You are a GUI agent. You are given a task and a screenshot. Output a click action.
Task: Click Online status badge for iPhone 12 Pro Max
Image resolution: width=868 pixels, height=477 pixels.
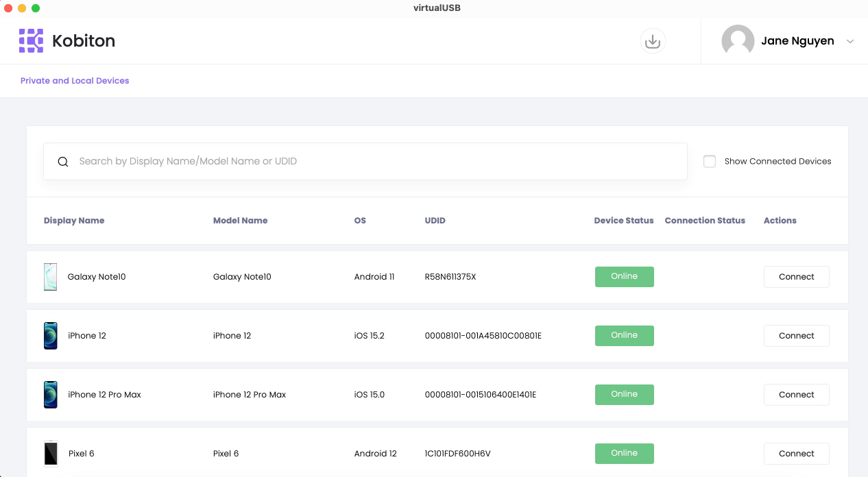[624, 395]
